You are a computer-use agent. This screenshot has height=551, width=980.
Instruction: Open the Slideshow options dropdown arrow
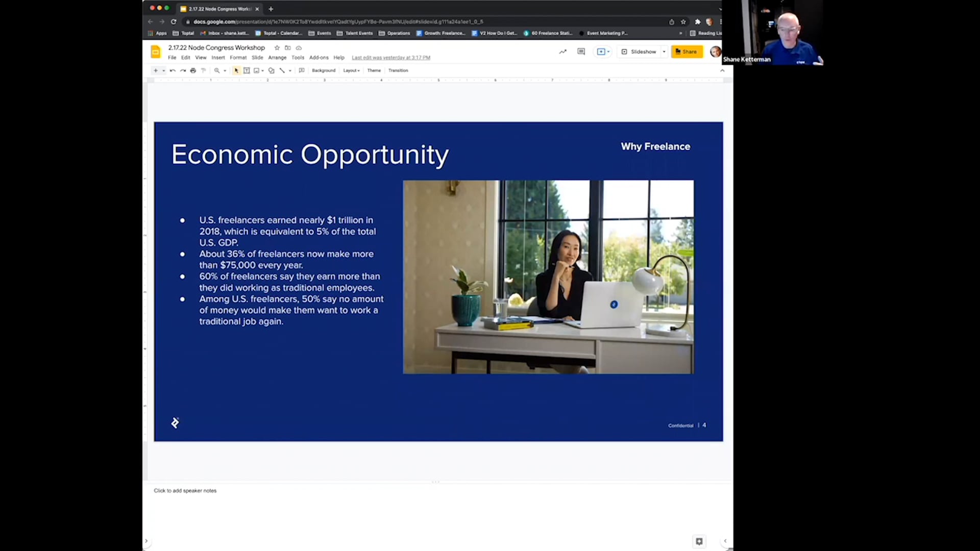coord(664,52)
